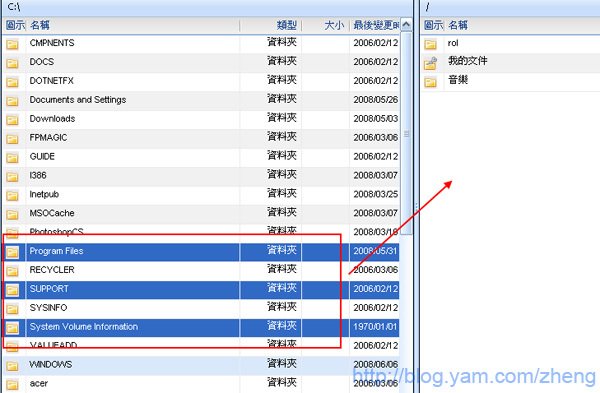Select the VALUEADD folder name
This screenshot has height=393, width=600.
pos(53,345)
